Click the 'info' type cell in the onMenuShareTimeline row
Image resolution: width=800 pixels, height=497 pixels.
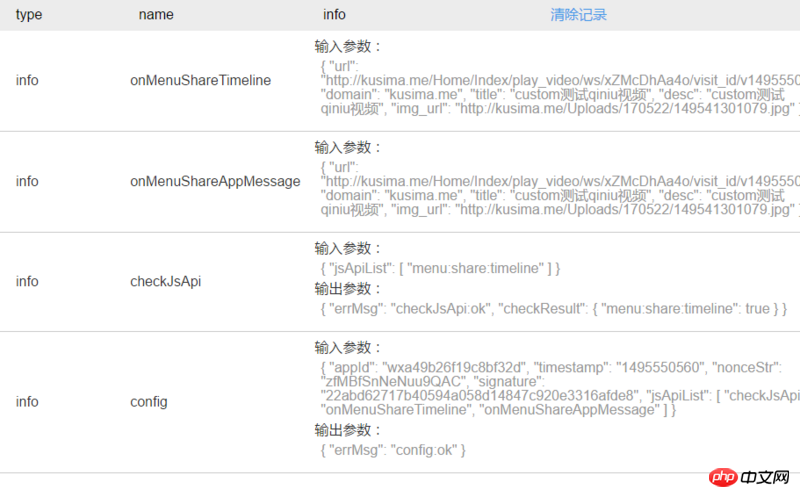pyautogui.click(x=27, y=81)
